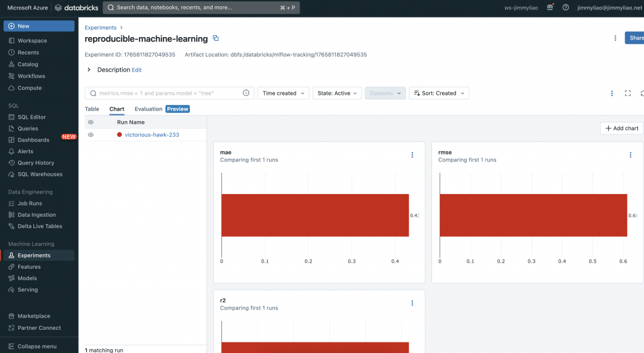Open the experiment kebab menu beside Share

point(615,38)
